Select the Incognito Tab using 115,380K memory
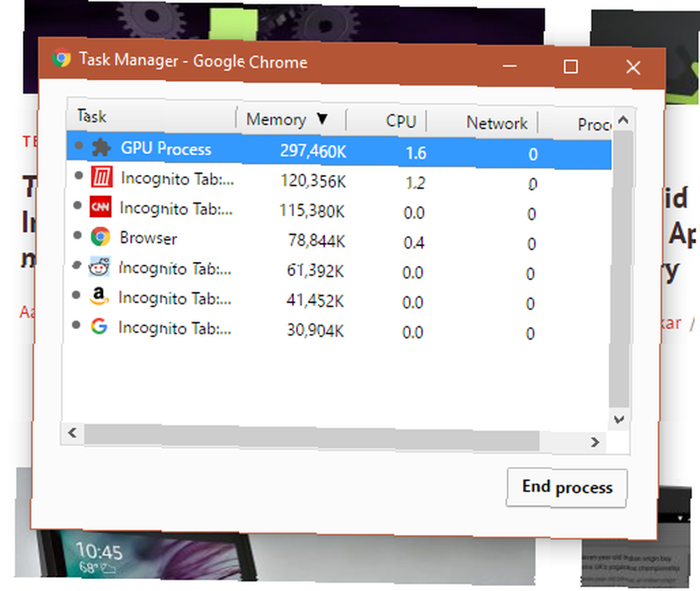This screenshot has width=700, height=591. coord(338,210)
